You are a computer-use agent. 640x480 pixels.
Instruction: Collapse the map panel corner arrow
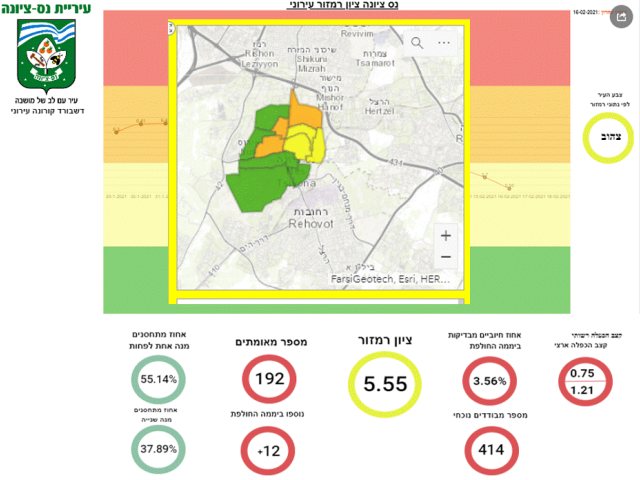click(x=171, y=28)
